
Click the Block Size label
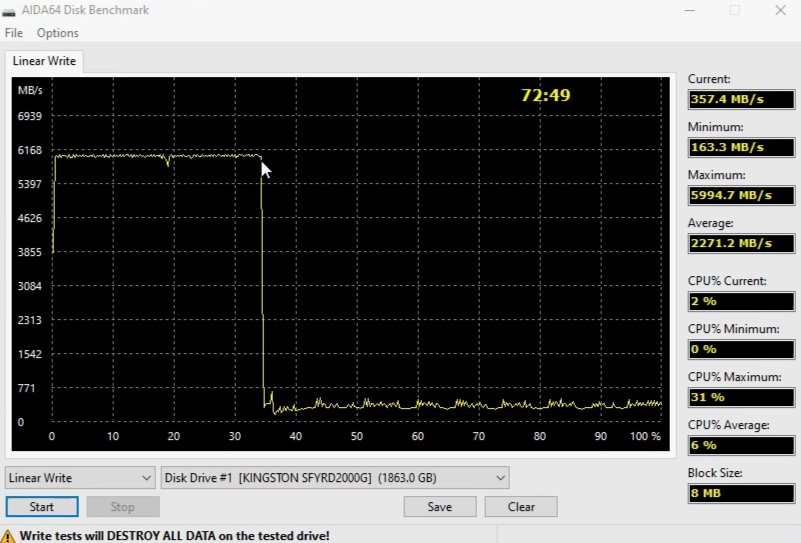[715, 473]
